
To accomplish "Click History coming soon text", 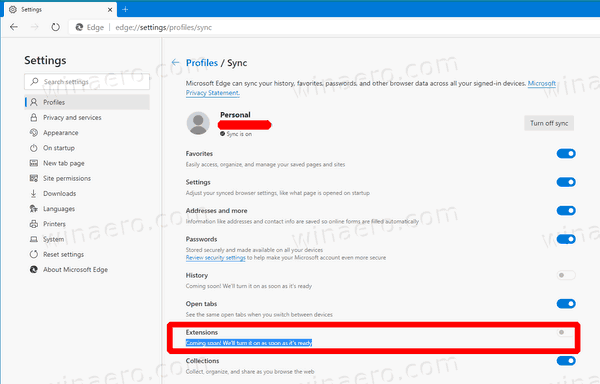I will pyautogui.click(x=249, y=286).
